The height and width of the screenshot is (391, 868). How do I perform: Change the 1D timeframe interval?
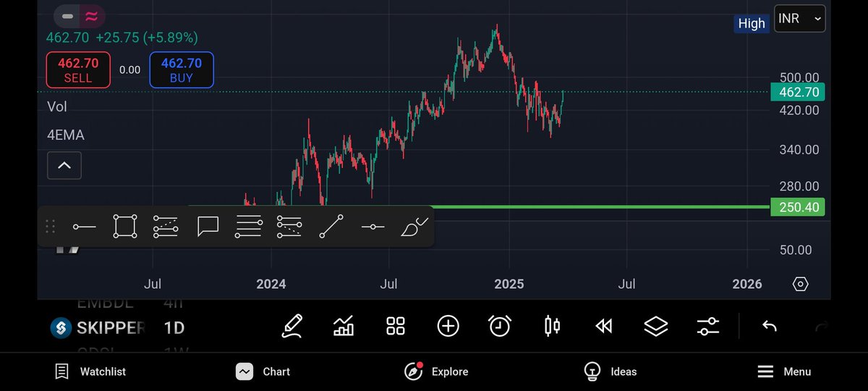pos(174,328)
